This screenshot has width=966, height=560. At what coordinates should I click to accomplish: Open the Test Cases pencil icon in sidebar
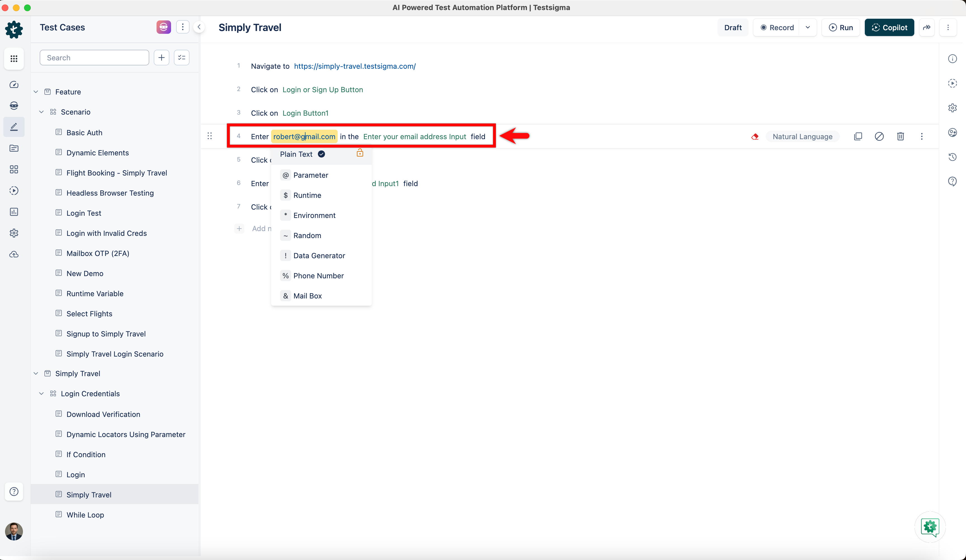coord(14,127)
